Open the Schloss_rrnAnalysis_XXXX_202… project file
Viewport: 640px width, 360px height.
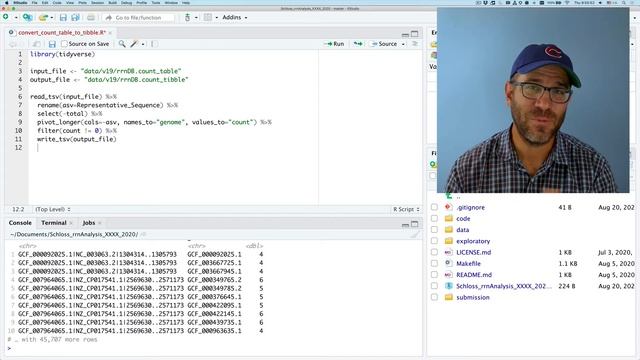(x=504, y=286)
